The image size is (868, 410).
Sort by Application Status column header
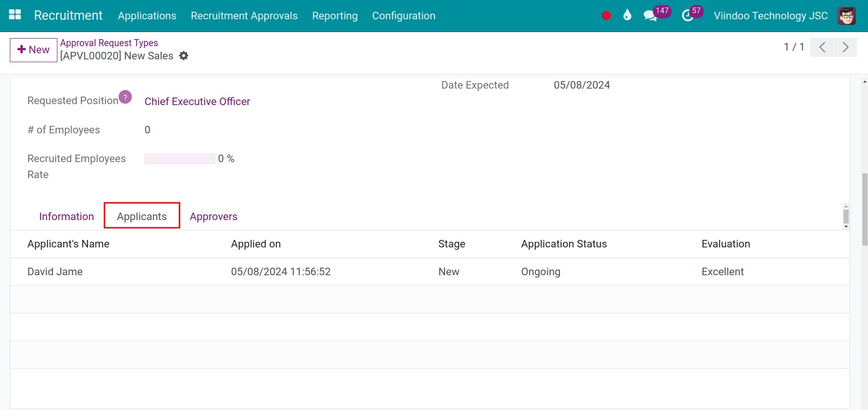click(x=563, y=244)
